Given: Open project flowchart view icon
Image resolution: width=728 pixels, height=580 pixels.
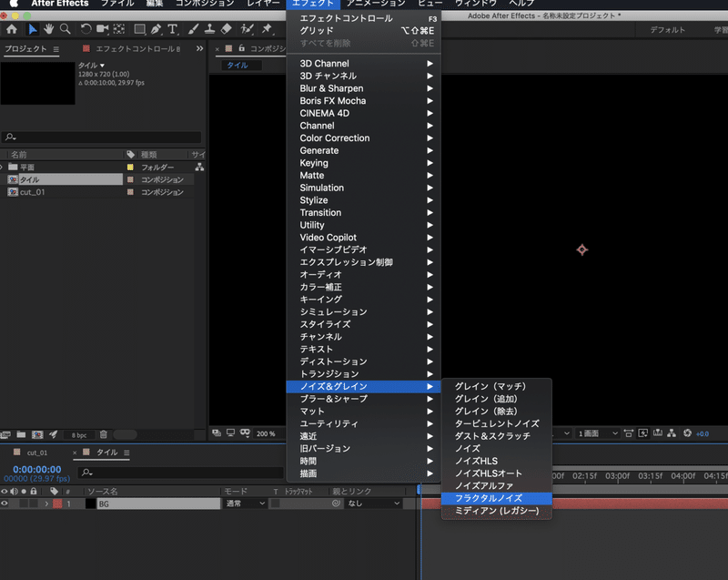Looking at the screenshot, I should point(199,167).
